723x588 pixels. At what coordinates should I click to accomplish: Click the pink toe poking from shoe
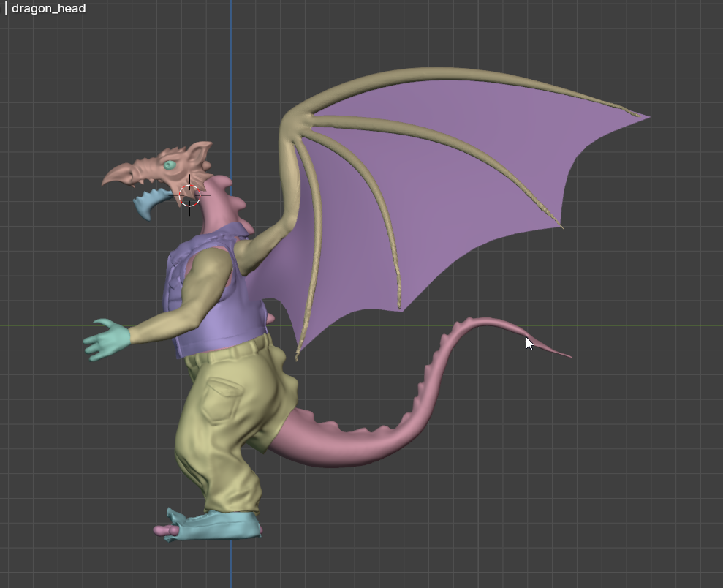tap(165, 530)
